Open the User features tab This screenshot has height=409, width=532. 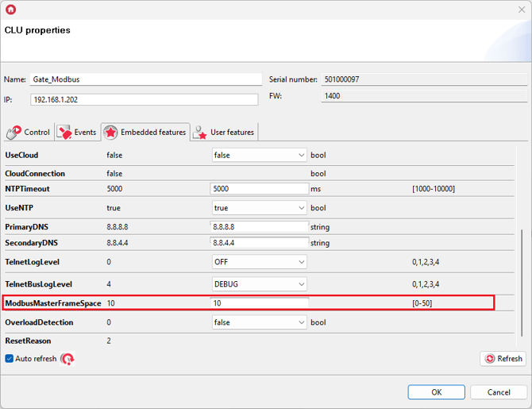[x=224, y=133]
